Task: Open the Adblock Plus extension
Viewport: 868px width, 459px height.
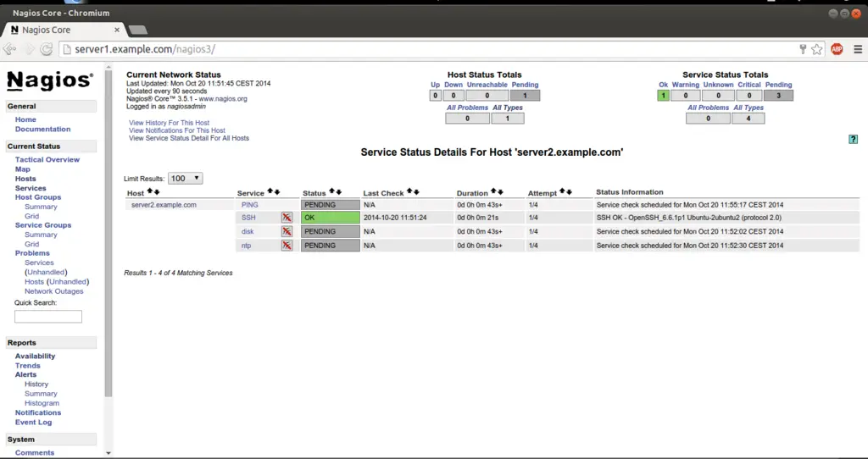Action: (837, 49)
